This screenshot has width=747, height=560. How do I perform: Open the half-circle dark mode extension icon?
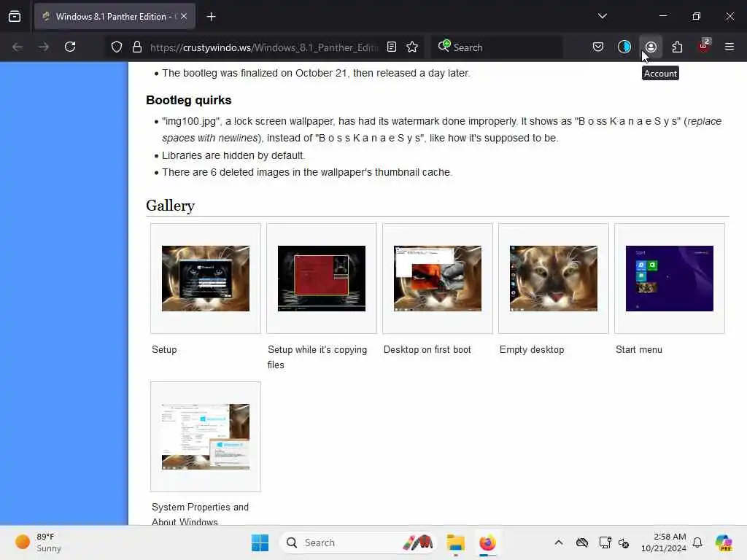point(624,47)
